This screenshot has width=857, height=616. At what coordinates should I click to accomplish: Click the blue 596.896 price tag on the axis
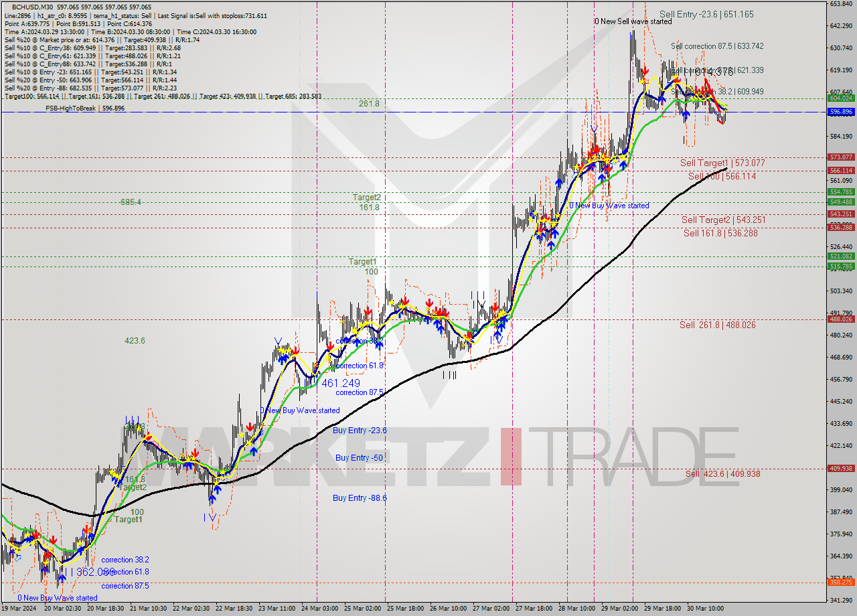(x=841, y=112)
